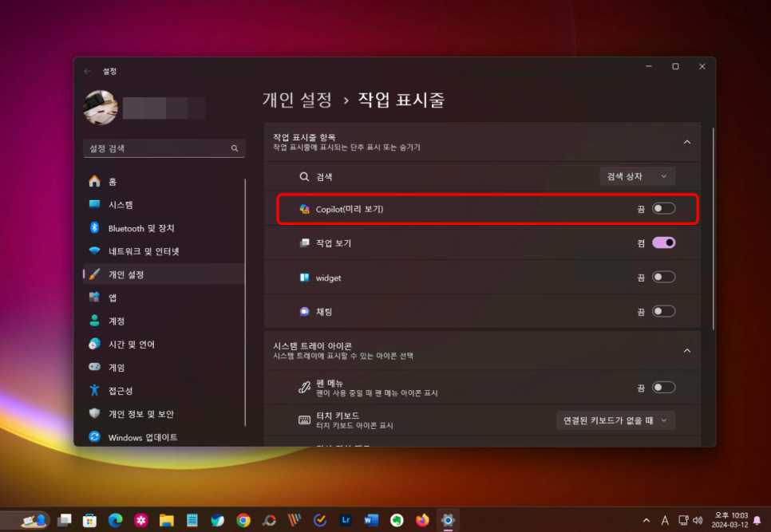Click the widget row icon
771x532 pixels.
[304, 278]
